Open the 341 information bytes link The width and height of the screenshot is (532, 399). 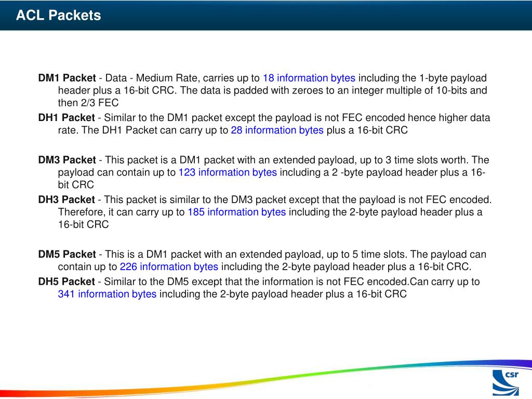[x=107, y=294]
